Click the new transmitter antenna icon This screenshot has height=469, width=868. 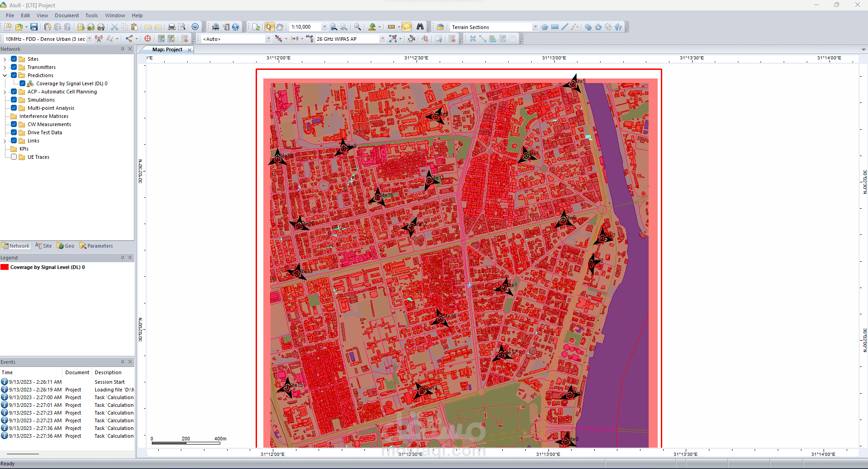pos(99,39)
